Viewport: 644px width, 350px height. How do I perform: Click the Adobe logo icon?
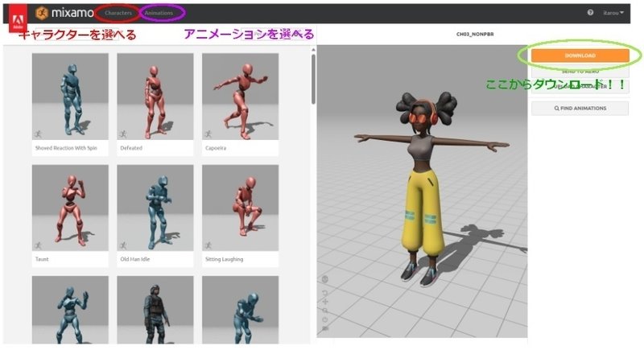pos(18,19)
